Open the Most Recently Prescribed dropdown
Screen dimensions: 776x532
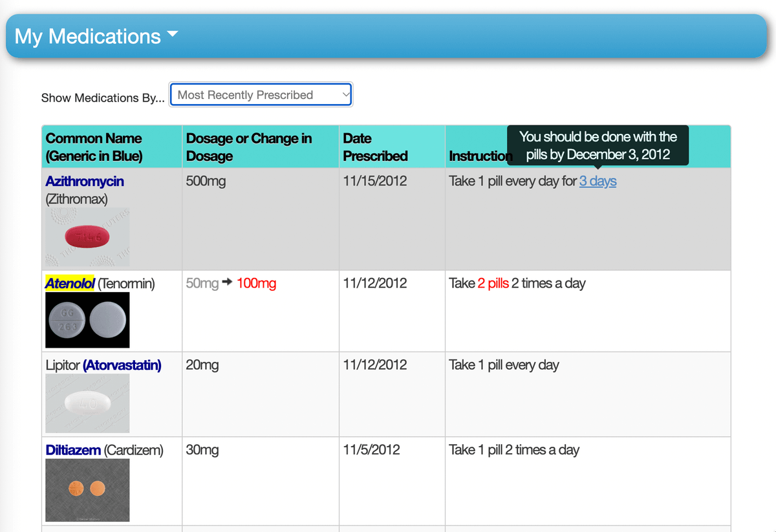tap(261, 95)
